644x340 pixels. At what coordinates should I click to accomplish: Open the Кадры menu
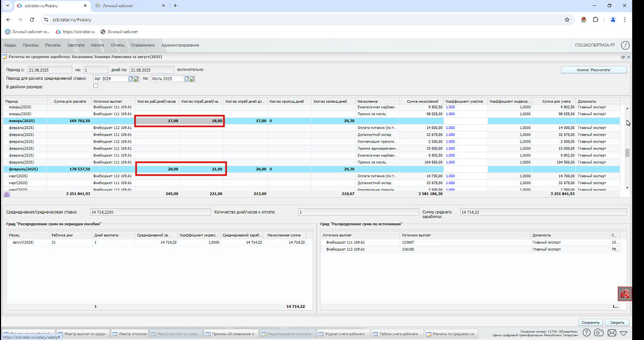click(10, 45)
